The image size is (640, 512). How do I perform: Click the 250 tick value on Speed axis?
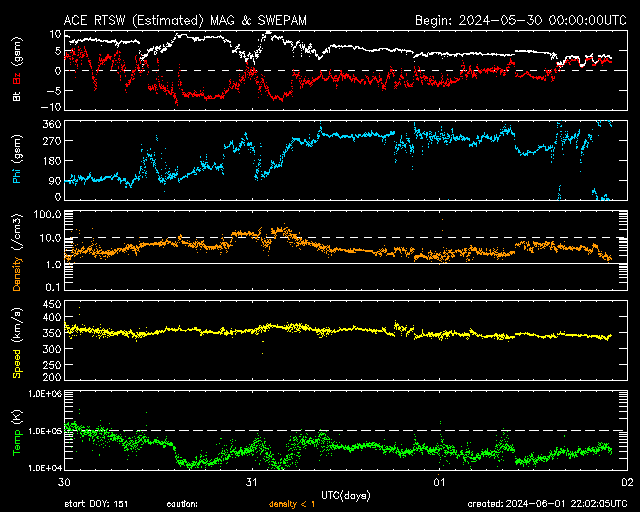click(52, 365)
